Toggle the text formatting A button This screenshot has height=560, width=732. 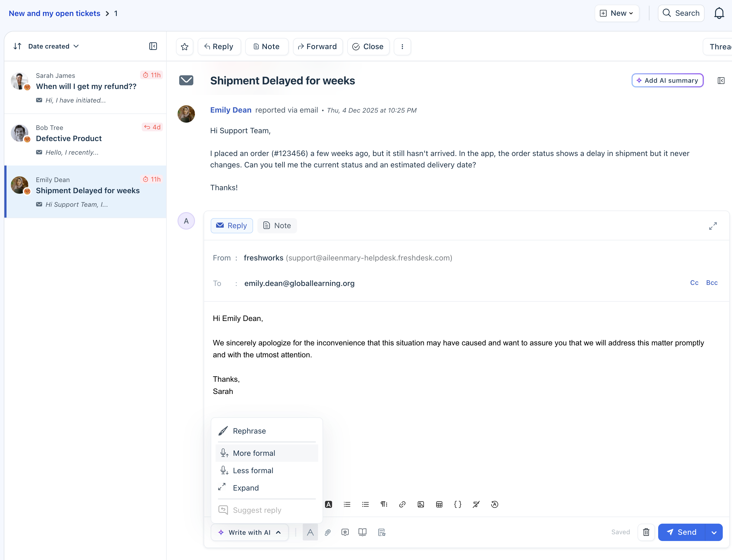click(310, 532)
